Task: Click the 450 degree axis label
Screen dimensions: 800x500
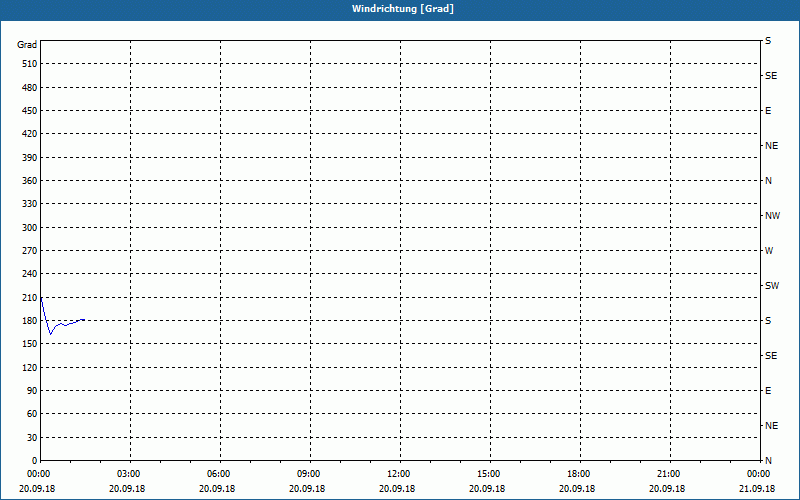Action: [30, 111]
